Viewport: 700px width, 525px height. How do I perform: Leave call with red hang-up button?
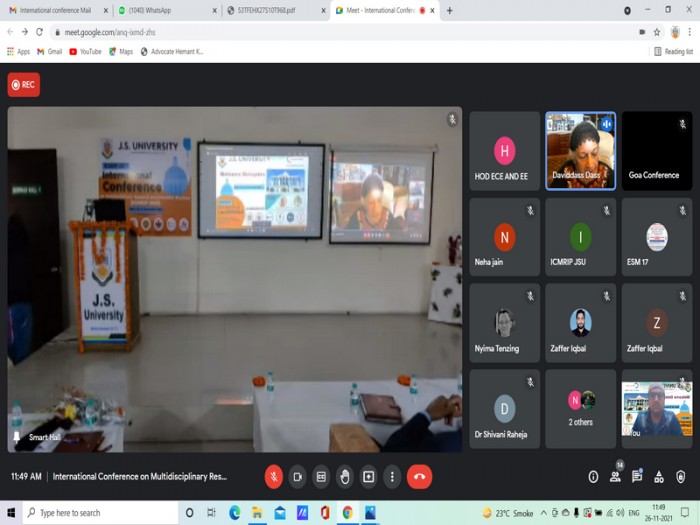[419, 477]
